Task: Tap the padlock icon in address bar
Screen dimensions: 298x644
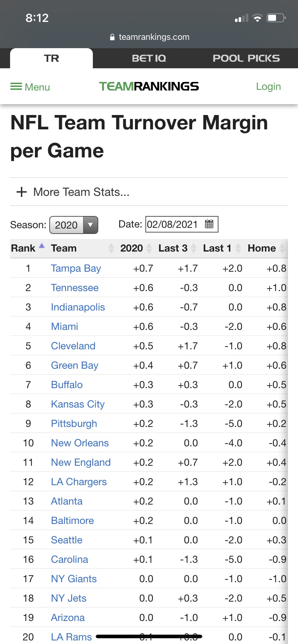Action: click(x=112, y=37)
